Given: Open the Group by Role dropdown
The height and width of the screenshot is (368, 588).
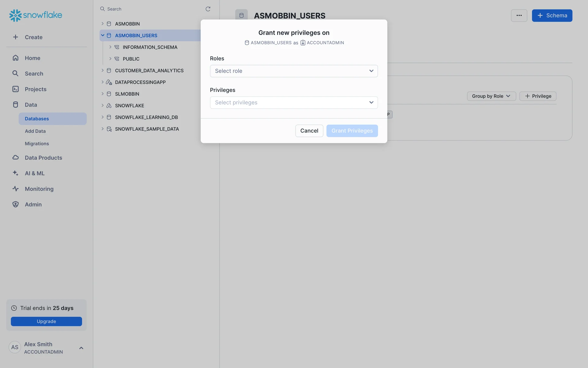Looking at the screenshot, I should (491, 96).
